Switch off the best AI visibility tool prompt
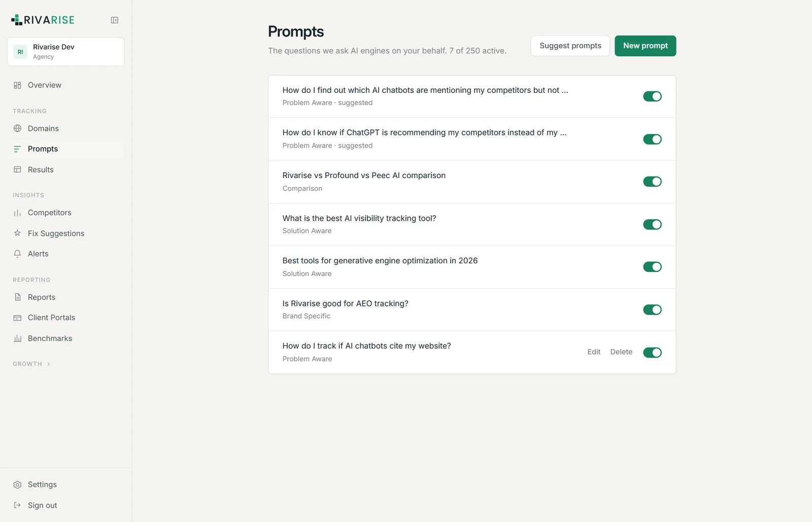812x522 pixels. coord(652,224)
